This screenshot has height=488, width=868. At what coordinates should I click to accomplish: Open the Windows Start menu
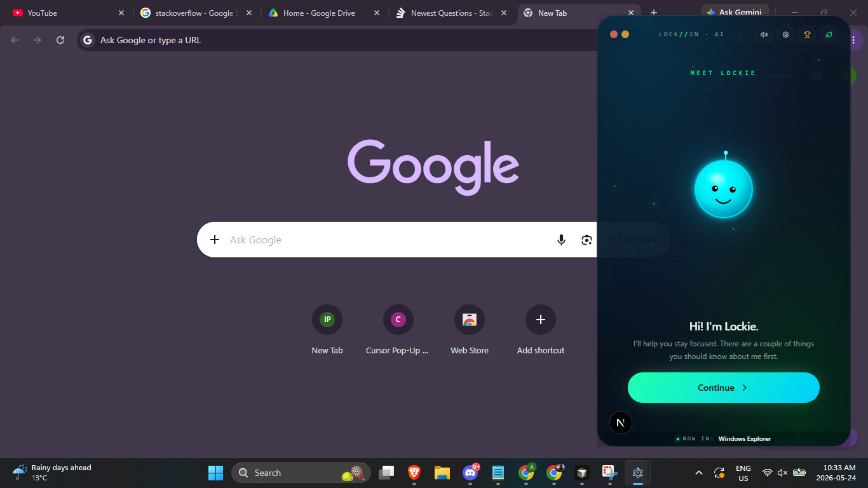tap(216, 473)
